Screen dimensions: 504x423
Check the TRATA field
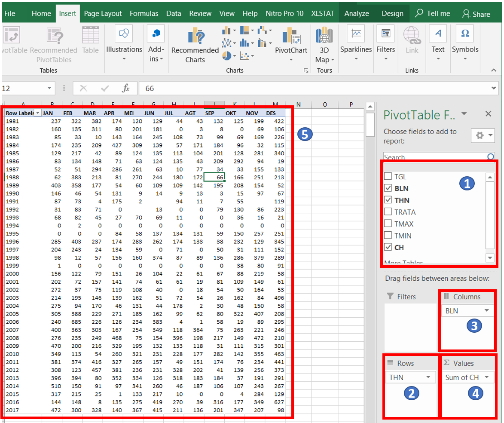pyautogui.click(x=388, y=211)
